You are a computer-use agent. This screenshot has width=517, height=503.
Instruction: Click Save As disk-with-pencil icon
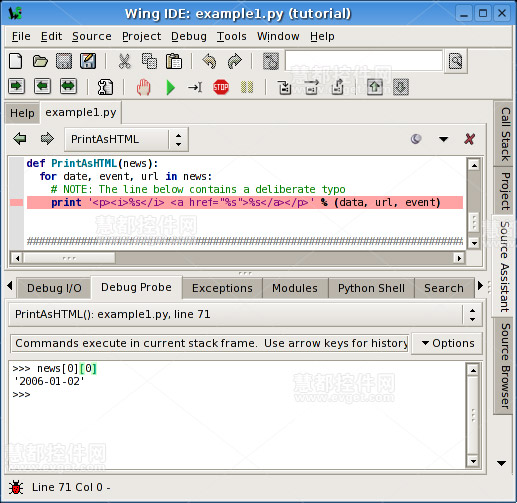[88, 61]
